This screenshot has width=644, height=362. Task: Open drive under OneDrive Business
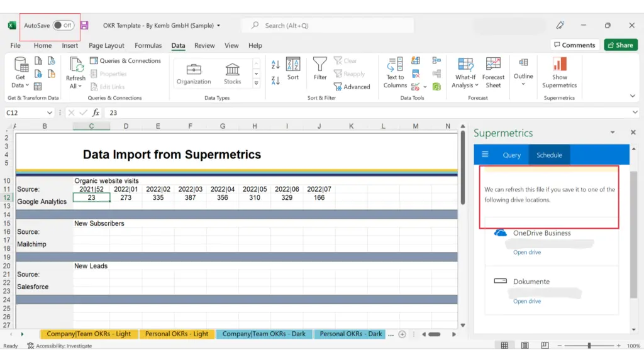coord(527,253)
